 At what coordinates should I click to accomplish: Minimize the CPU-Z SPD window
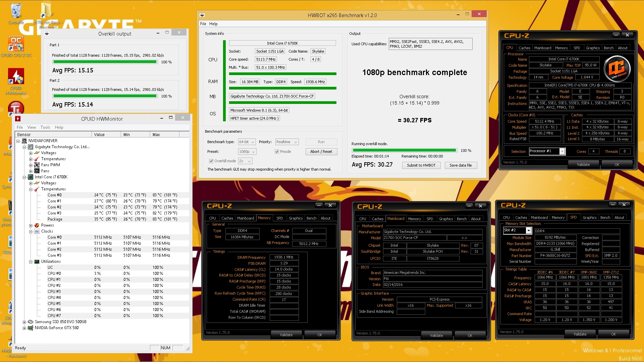coord(612,204)
